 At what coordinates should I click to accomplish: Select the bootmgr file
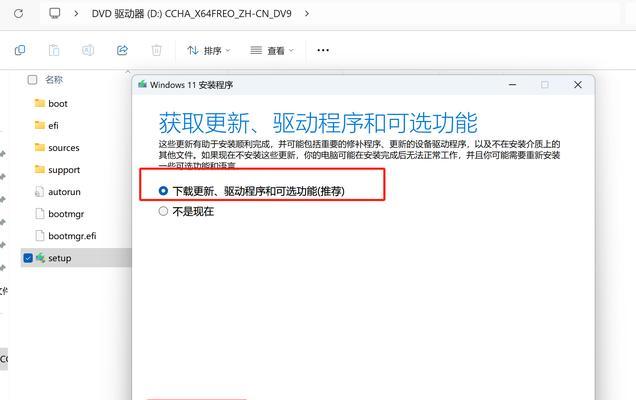(x=66, y=214)
